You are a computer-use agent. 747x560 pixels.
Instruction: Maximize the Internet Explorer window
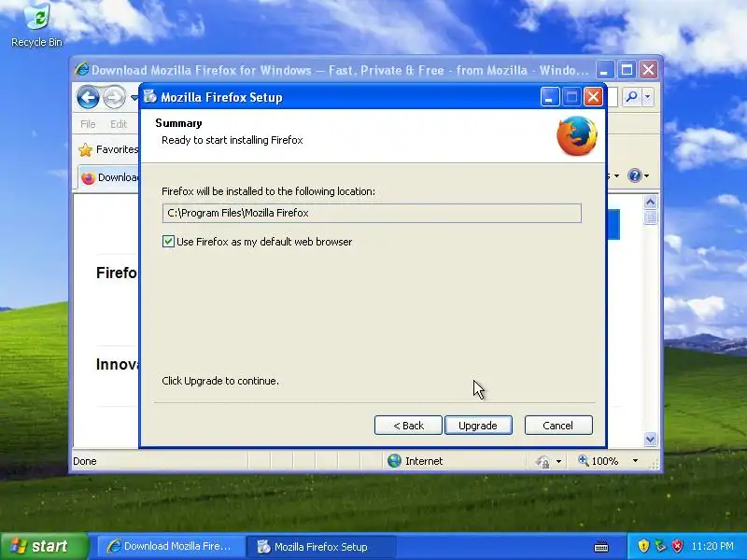(x=627, y=70)
